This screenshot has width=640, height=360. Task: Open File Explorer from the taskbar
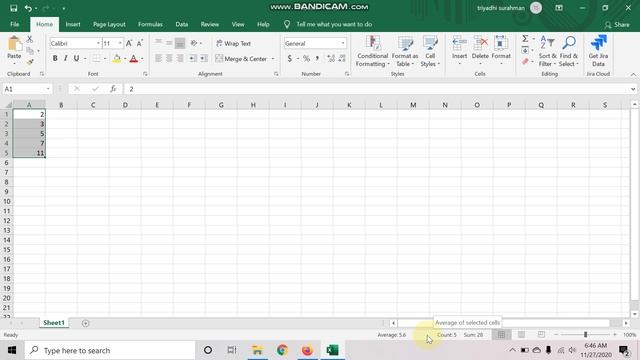pos(257,350)
